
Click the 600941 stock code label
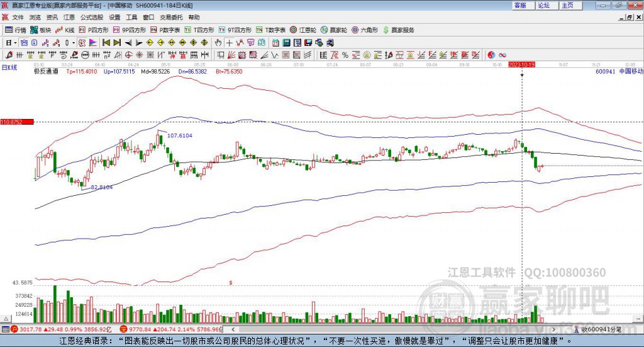[x=606, y=71]
